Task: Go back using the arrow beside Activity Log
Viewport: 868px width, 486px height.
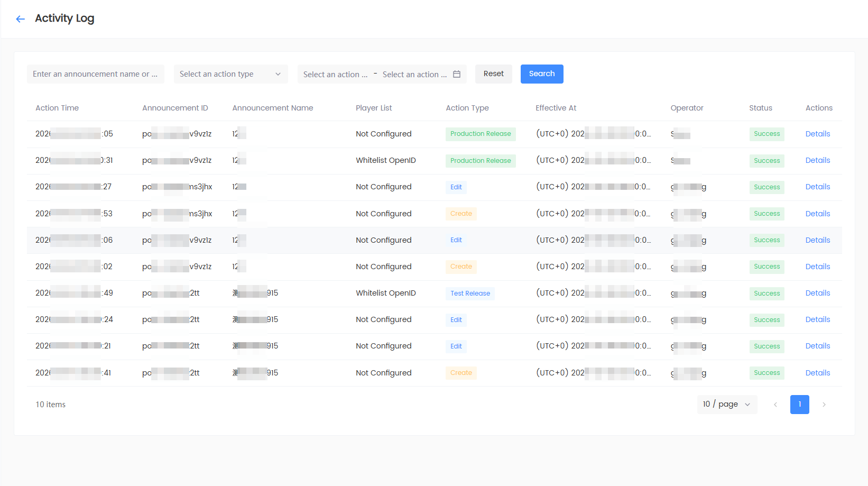Action: click(x=21, y=19)
